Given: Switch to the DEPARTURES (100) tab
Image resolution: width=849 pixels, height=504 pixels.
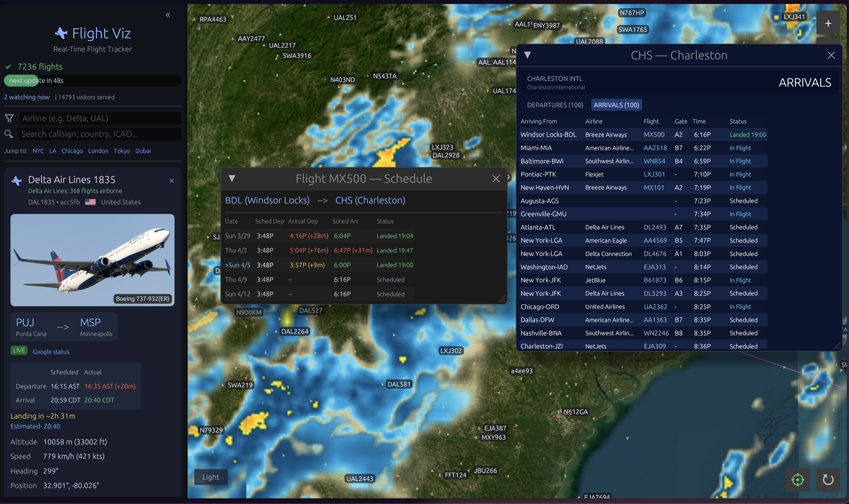Looking at the screenshot, I should click(x=555, y=105).
